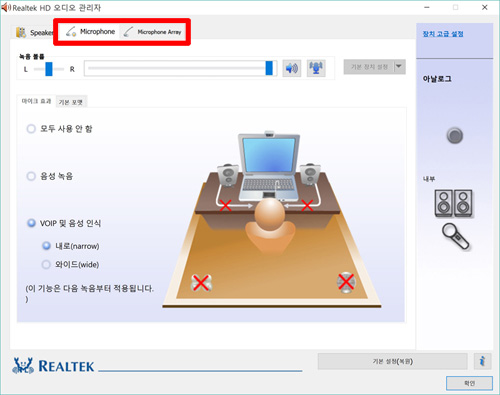Select the 기본 포맷 sub-tab
Screen dimensions: 500x395
click(x=71, y=102)
